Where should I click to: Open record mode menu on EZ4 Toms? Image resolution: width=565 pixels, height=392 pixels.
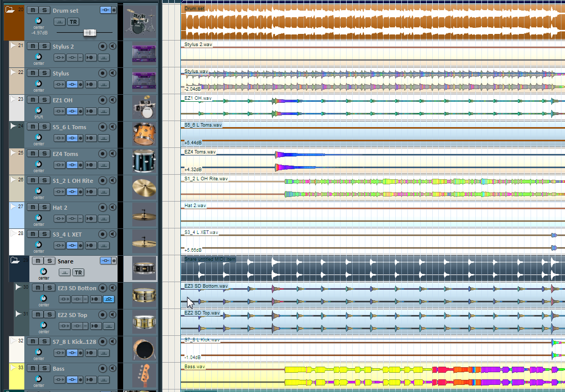[90, 165]
